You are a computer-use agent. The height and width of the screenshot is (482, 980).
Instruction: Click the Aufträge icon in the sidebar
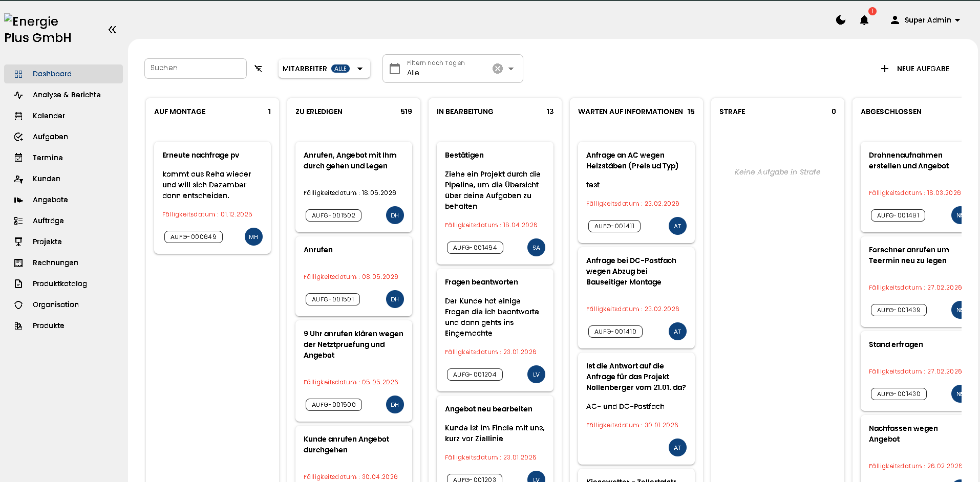18,221
